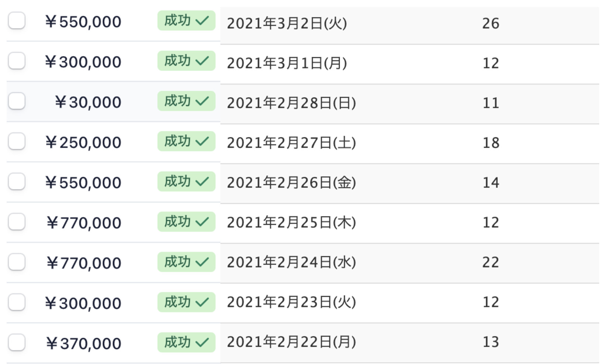
Task: Click the date 2021年2月28日(日)
Action: (x=291, y=103)
